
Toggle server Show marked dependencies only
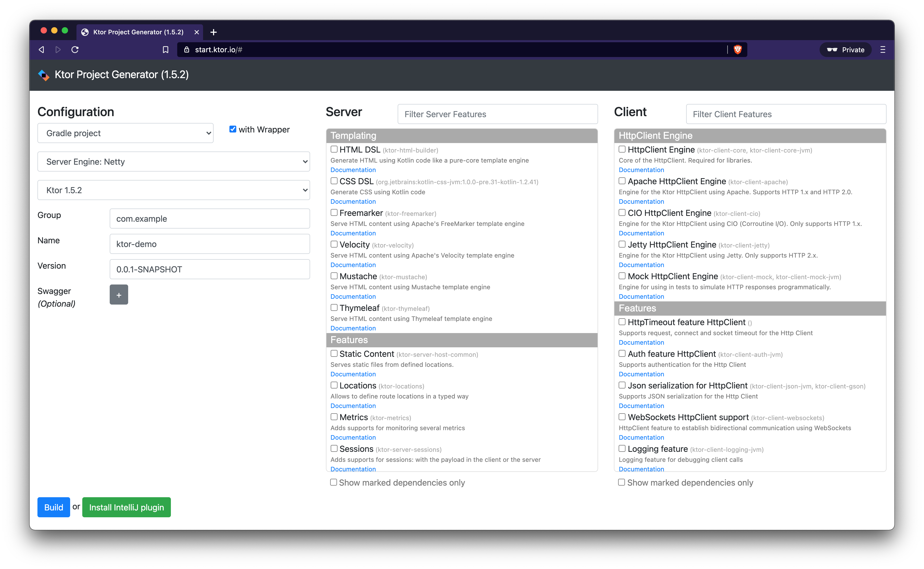coord(333,482)
